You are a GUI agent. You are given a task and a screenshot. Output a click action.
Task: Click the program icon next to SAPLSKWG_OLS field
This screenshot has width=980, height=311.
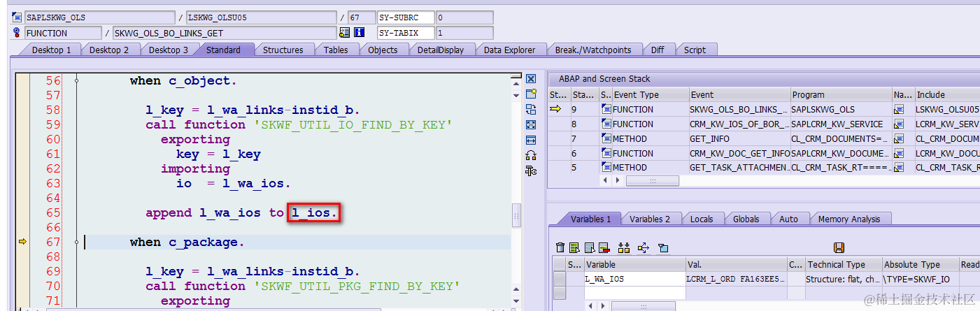point(17,17)
